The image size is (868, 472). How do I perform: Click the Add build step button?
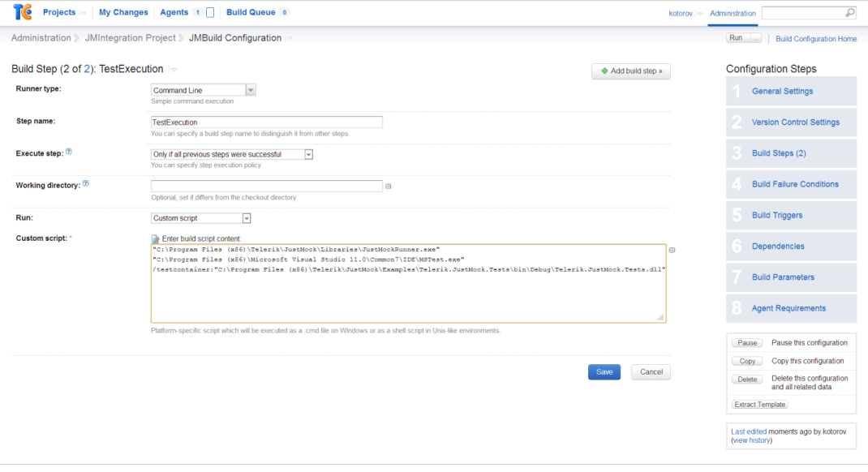631,71
